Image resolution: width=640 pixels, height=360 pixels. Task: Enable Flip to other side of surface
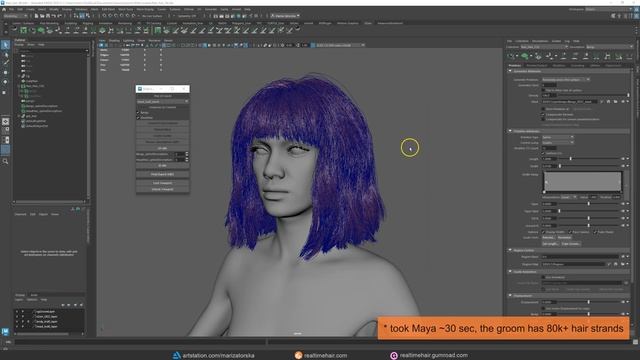pos(543,90)
